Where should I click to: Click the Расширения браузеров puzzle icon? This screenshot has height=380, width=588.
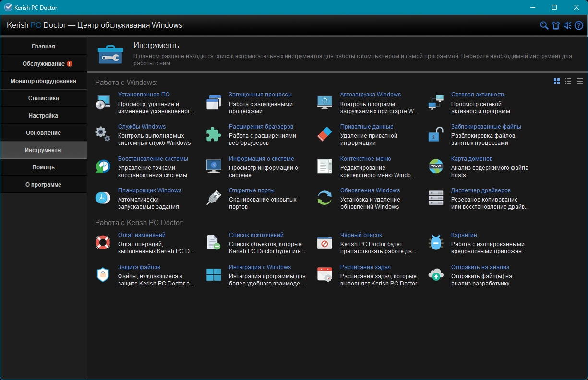[214, 134]
